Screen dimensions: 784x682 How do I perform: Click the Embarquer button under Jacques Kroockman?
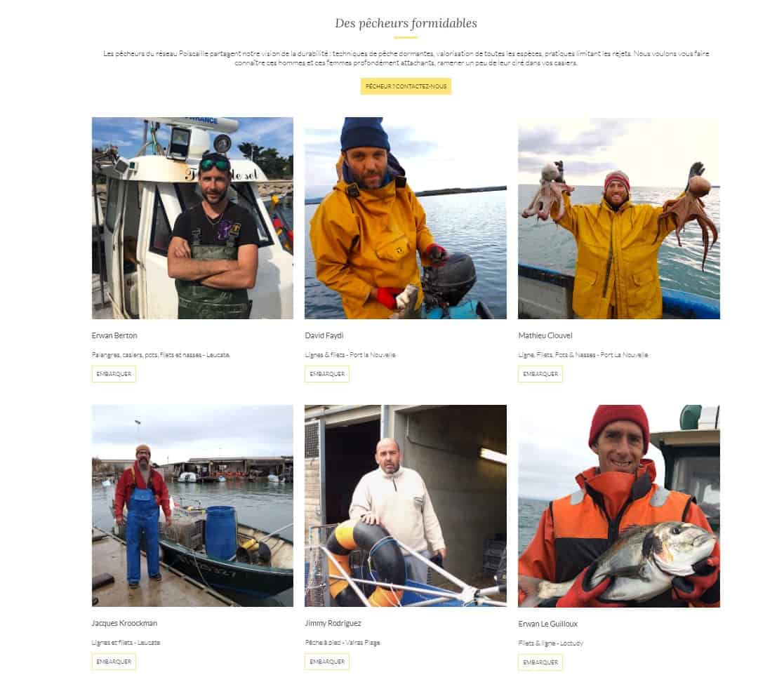click(114, 662)
